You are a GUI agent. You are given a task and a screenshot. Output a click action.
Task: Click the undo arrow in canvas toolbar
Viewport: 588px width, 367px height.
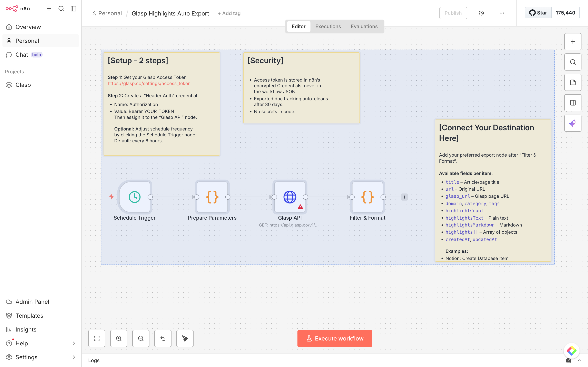click(x=163, y=338)
